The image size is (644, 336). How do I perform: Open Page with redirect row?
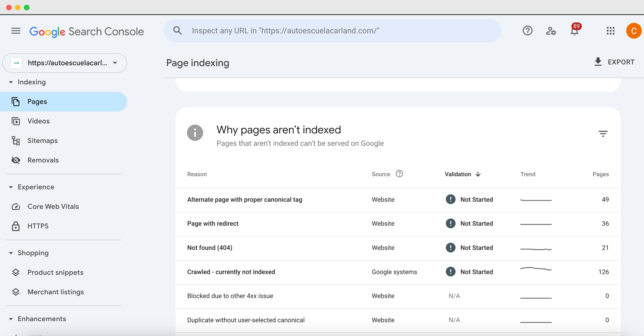pos(398,224)
